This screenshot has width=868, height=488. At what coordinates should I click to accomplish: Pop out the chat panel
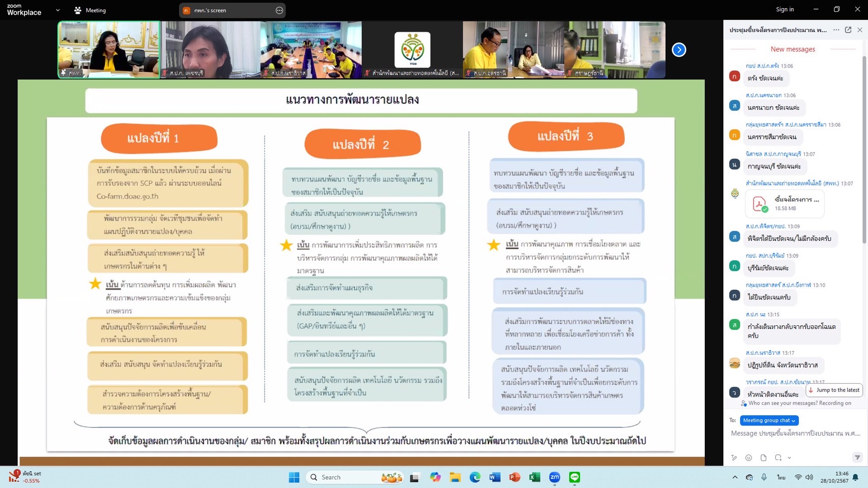pyautogui.click(x=848, y=30)
